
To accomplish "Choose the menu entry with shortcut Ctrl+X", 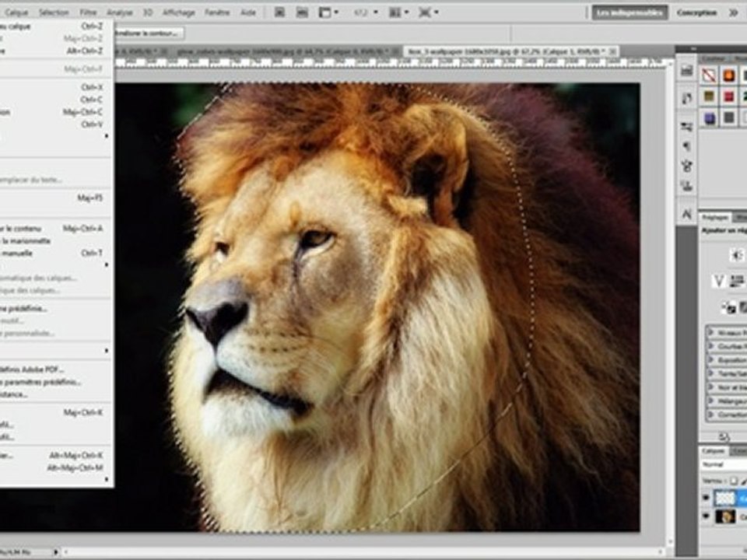I will point(54,87).
